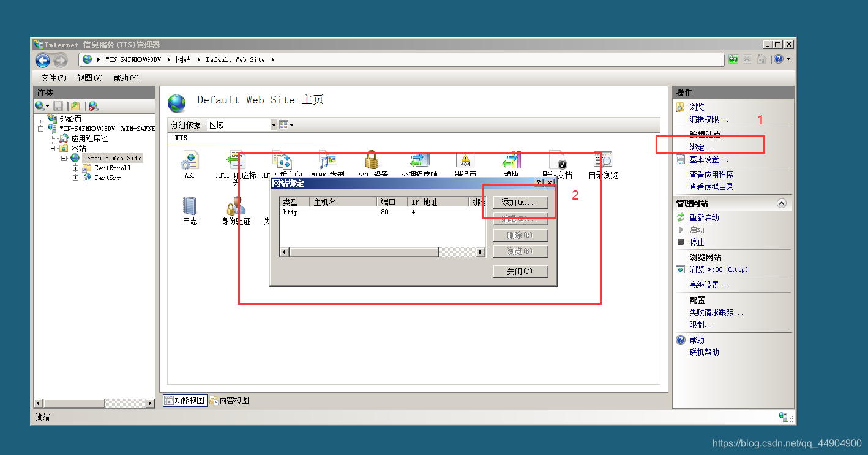The width and height of the screenshot is (868, 455).
Task: Click the create connection globe icon
Action: point(40,106)
